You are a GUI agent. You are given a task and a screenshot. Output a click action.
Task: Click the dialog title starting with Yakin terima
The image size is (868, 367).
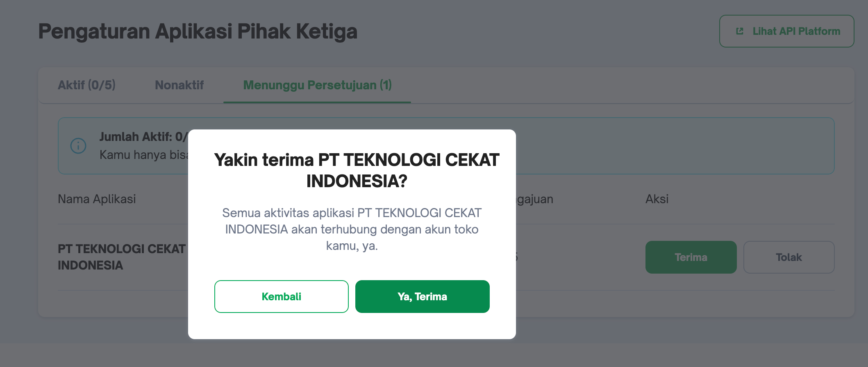click(356, 170)
